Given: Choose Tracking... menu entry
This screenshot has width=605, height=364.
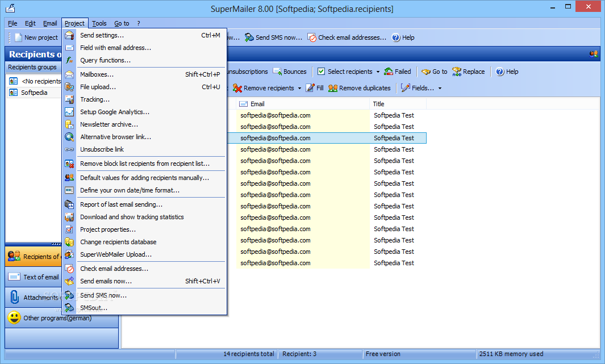Looking at the screenshot, I should [x=144, y=99].
